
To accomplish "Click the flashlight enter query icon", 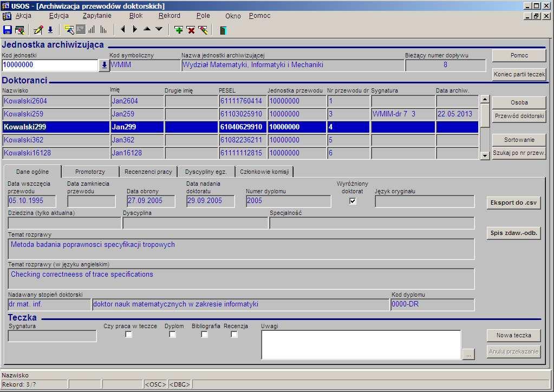I will 69,30.
